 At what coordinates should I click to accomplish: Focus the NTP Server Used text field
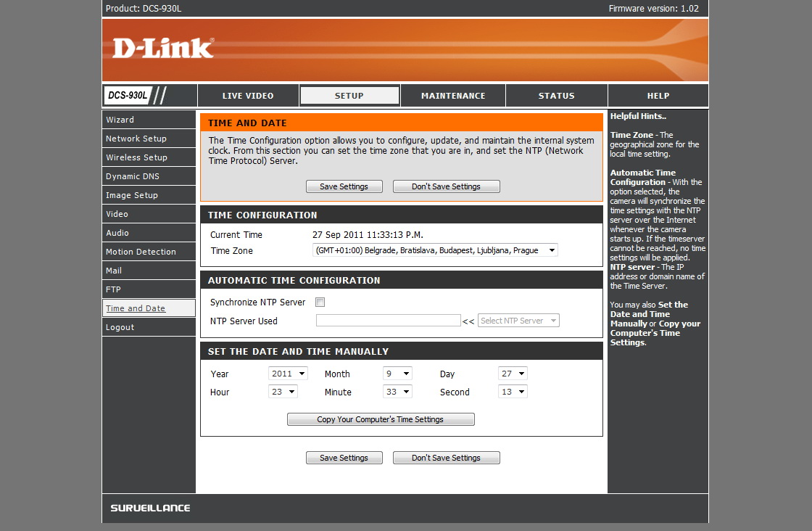(388, 321)
